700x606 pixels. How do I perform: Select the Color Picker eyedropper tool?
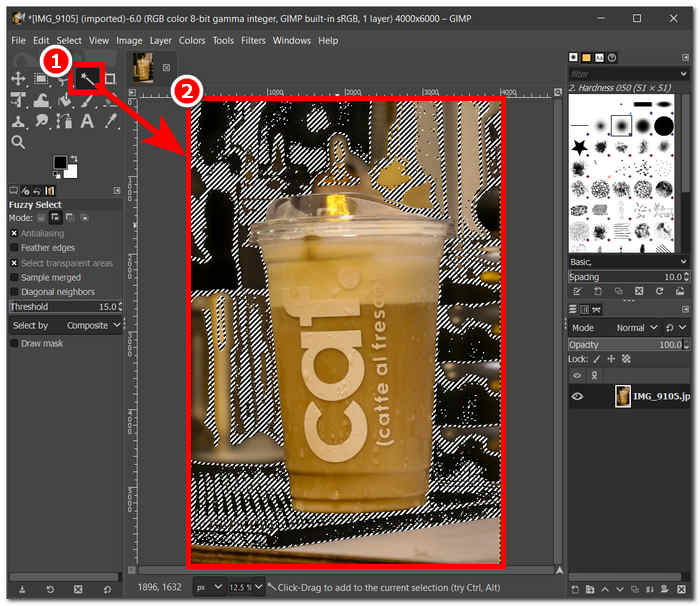point(110,121)
